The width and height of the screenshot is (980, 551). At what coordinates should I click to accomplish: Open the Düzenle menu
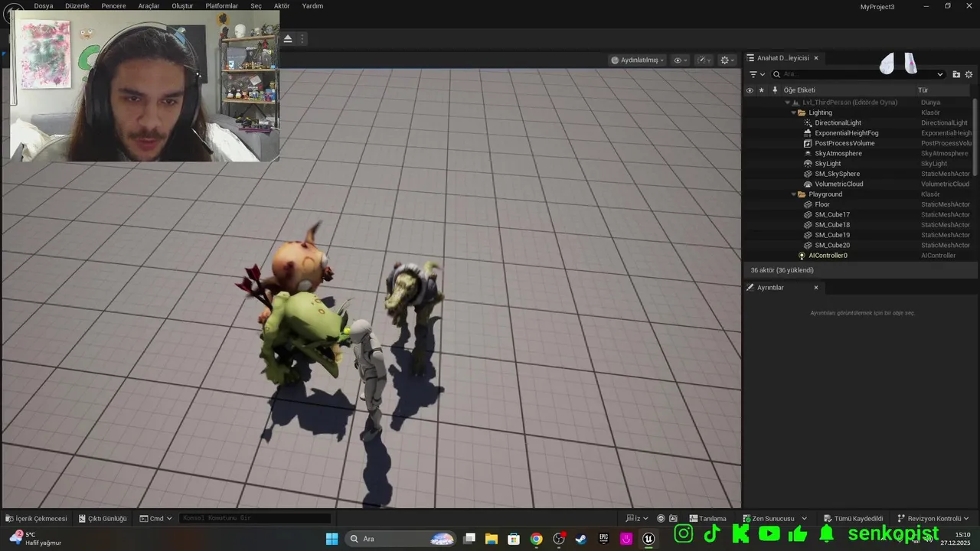click(77, 5)
